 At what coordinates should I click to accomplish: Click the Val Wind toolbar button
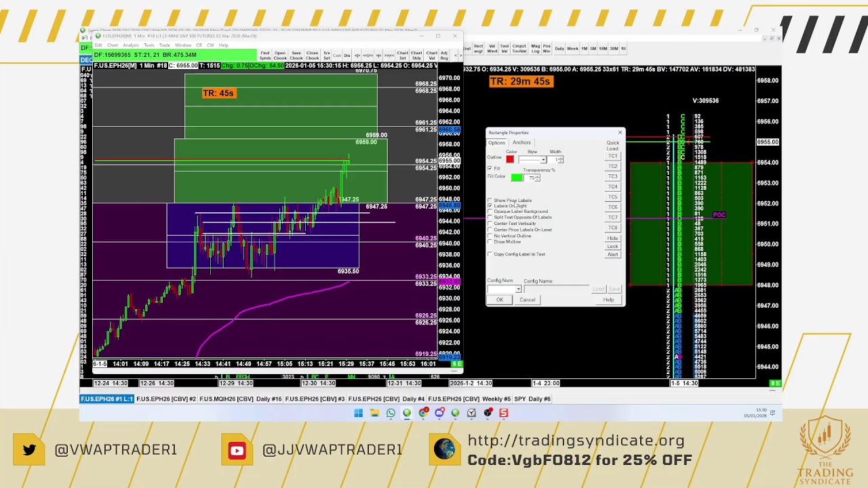click(x=492, y=48)
